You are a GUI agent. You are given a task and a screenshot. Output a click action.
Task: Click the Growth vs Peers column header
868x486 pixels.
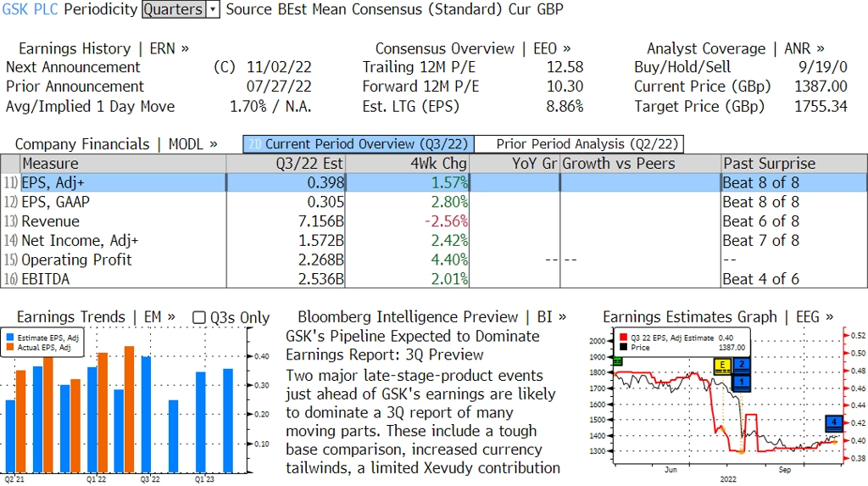pyautogui.click(x=641, y=164)
